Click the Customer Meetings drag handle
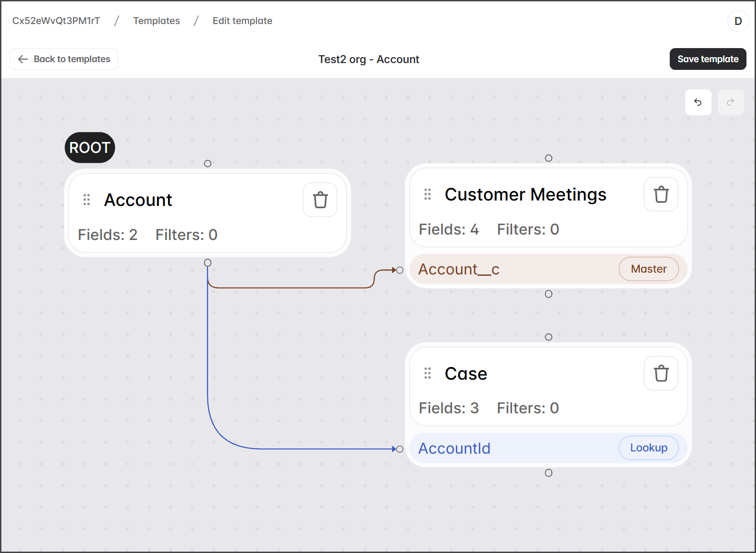756x553 pixels. (427, 194)
